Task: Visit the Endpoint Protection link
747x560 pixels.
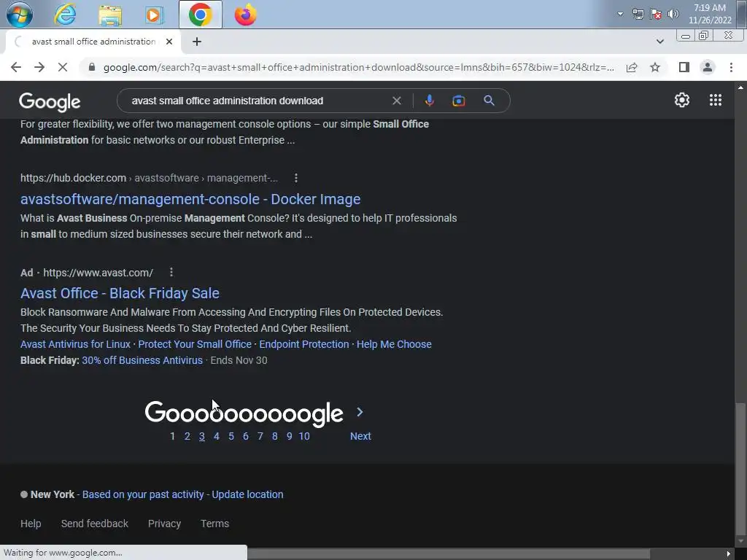Action: (x=304, y=344)
